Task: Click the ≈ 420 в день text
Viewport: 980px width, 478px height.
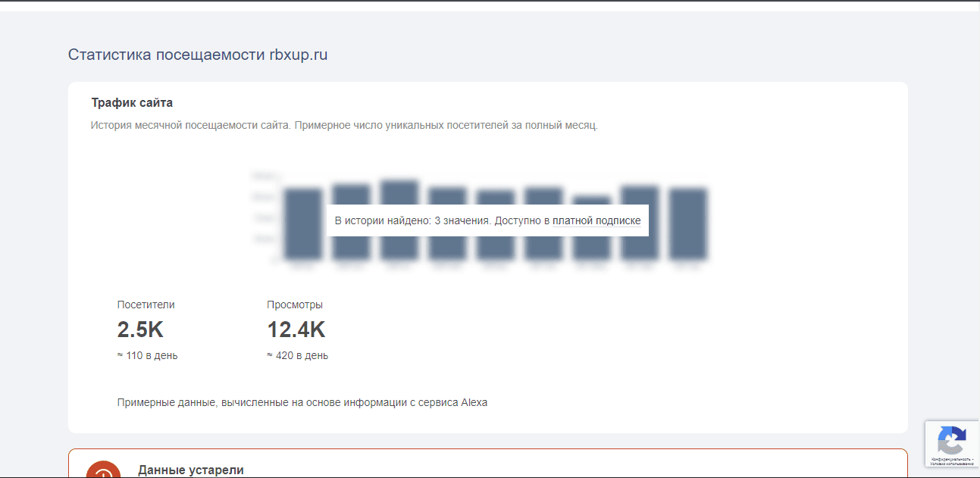Action: click(297, 355)
